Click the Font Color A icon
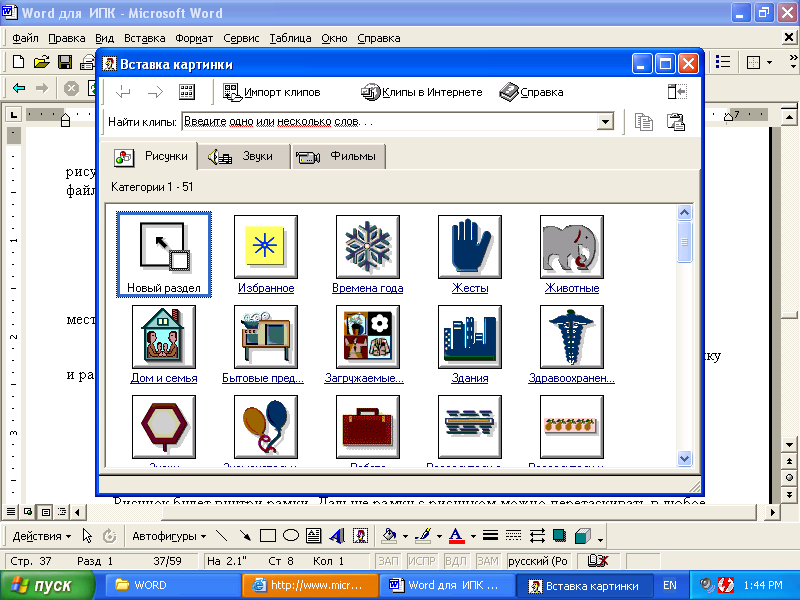This screenshot has height=600, width=800. pos(456,535)
